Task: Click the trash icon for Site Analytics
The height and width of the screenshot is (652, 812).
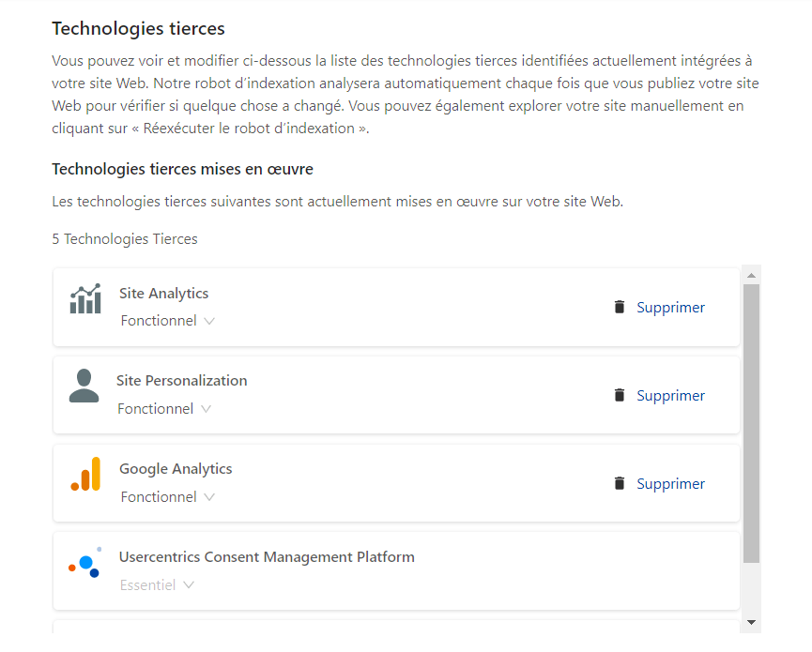Action: point(620,307)
